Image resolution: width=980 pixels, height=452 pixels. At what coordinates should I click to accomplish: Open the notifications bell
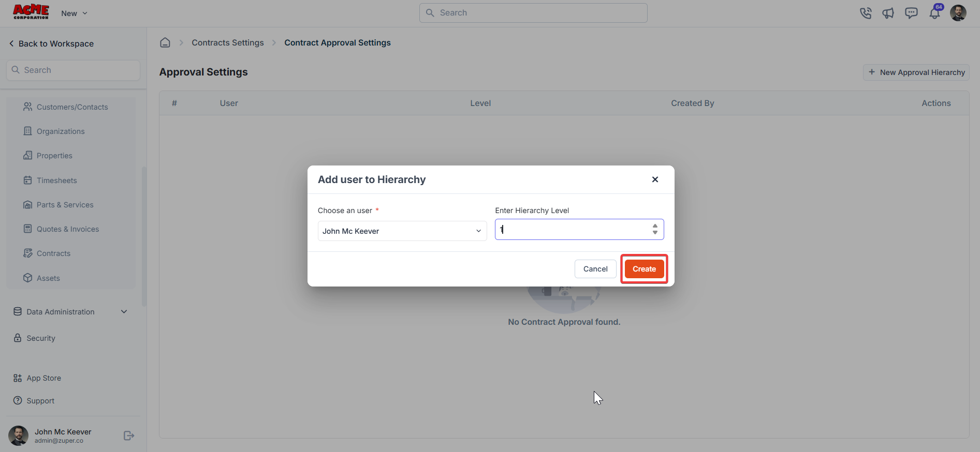[935, 13]
